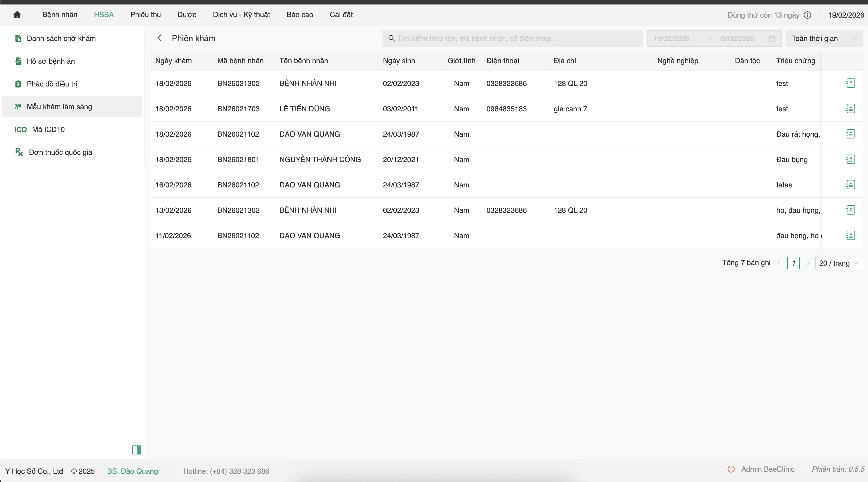Click the trial period info icon
This screenshot has height=482, width=868.
[x=807, y=15]
